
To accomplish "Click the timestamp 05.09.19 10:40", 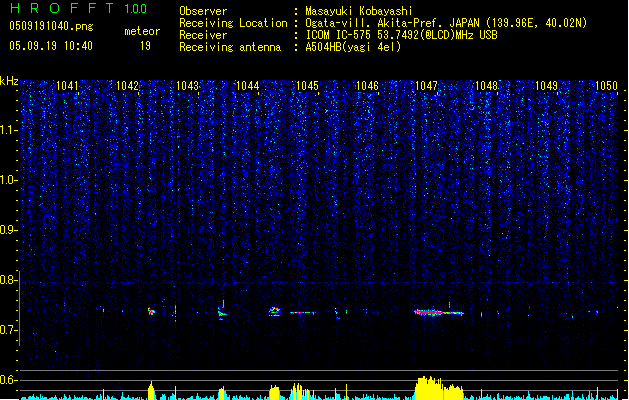I will [51, 46].
